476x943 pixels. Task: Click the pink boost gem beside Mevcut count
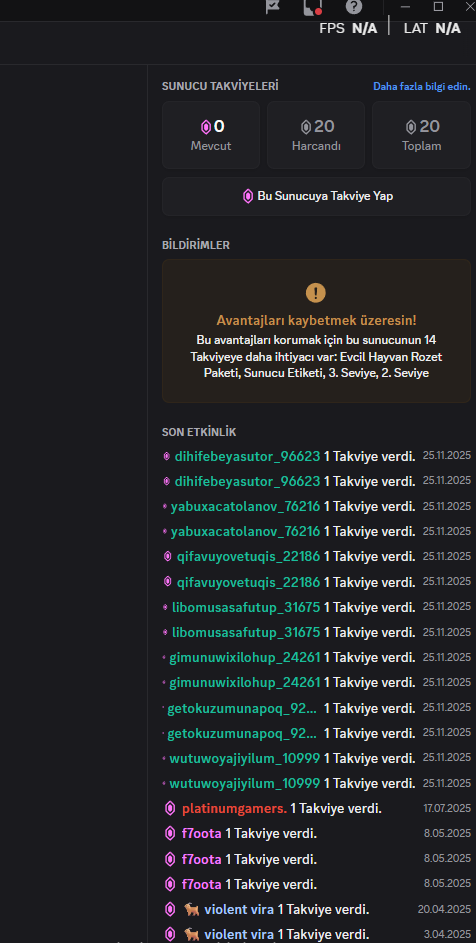click(x=206, y=127)
